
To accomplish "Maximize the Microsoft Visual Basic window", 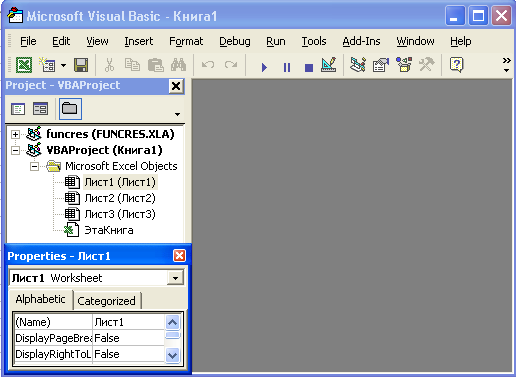I will coord(478,16).
